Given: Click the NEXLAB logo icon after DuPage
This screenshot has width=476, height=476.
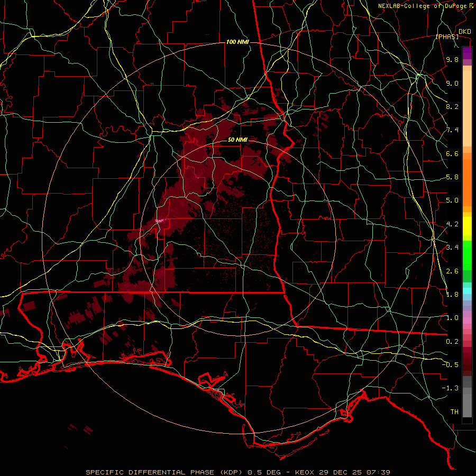Looking at the screenshot, I should (x=472, y=5).
